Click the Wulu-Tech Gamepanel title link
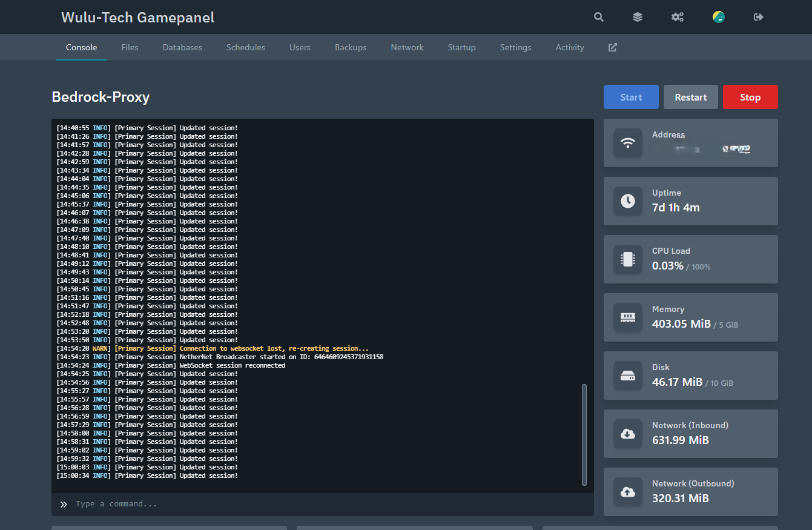The height and width of the screenshot is (530, 812). pos(138,17)
